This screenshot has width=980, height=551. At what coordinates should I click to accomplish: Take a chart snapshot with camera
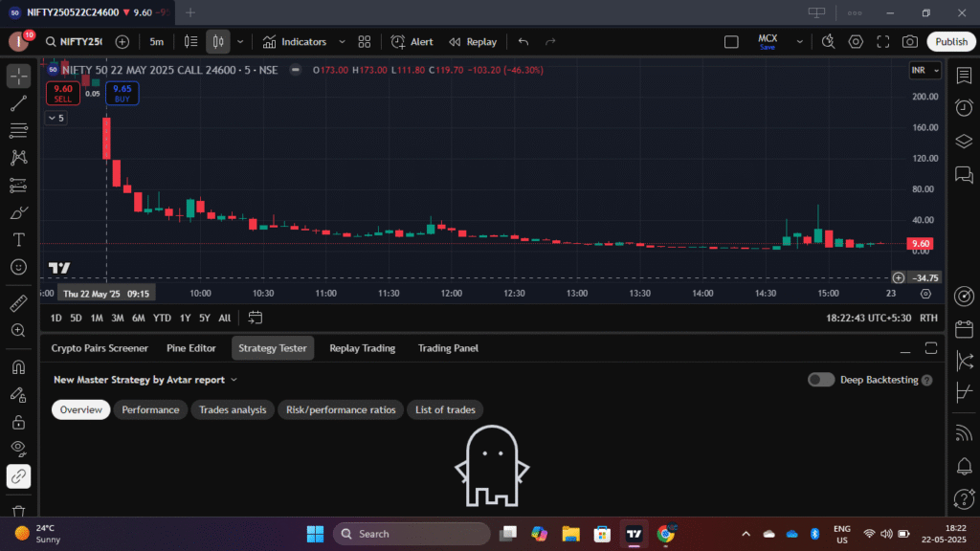pyautogui.click(x=910, y=42)
